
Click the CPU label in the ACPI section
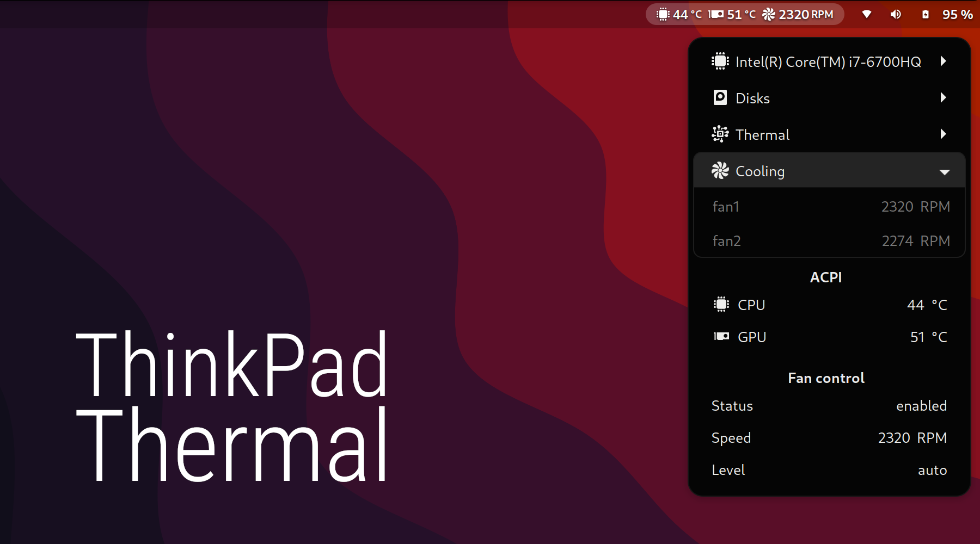[x=751, y=305]
